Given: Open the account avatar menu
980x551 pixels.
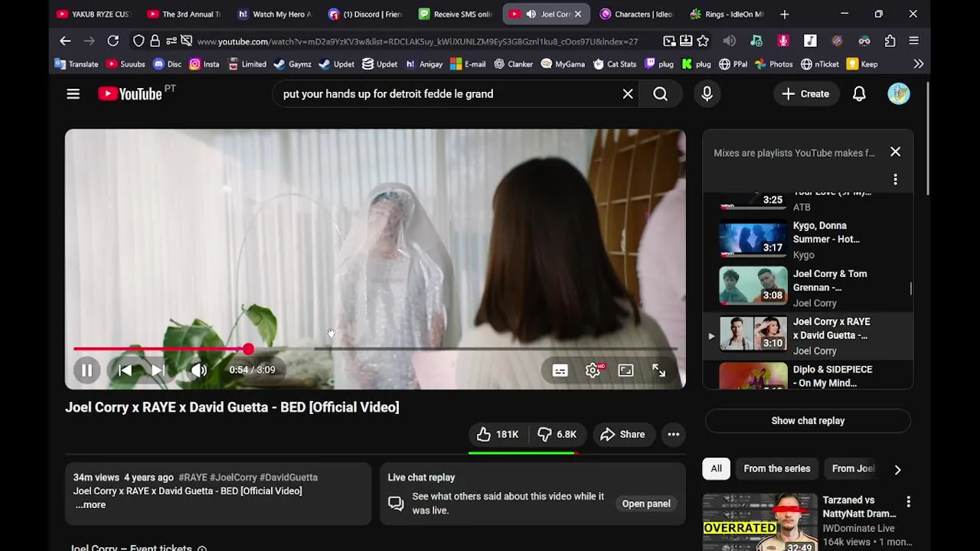Looking at the screenshot, I should click(x=899, y=94).
